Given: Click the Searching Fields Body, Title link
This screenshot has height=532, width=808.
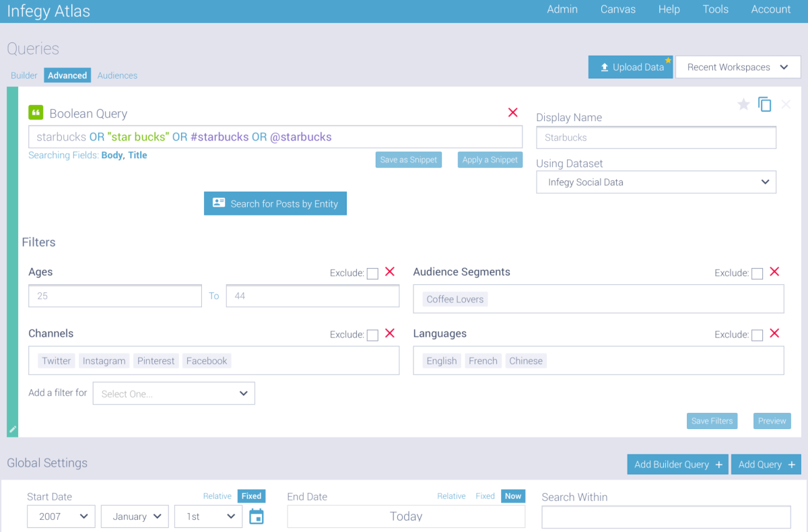Looking at the screenshot, I should (124, 155).
